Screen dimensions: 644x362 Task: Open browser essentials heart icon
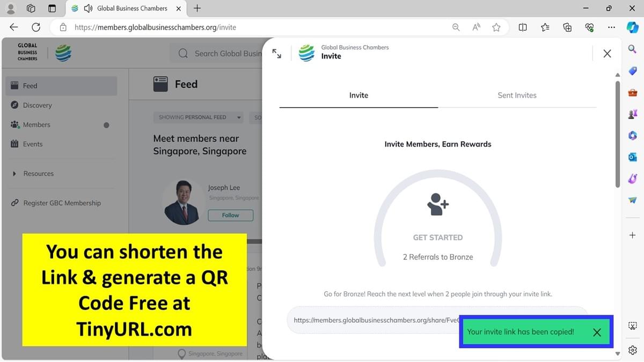click(x=589, y=27)
